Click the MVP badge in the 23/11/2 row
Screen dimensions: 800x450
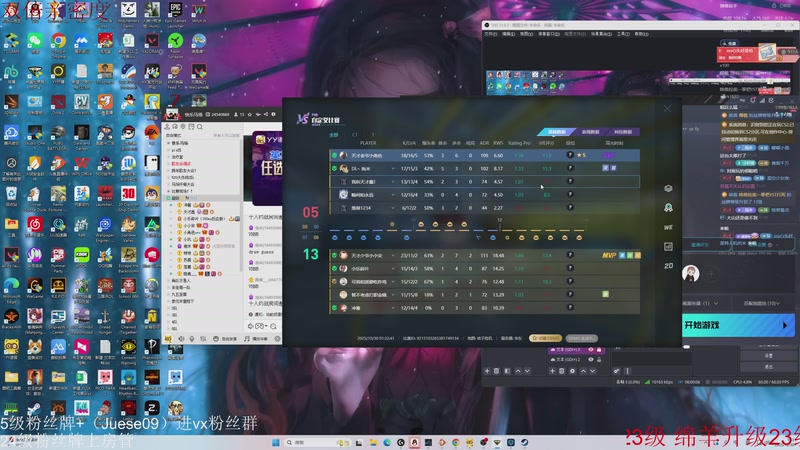pyautogui.click(x=609, y=255)
